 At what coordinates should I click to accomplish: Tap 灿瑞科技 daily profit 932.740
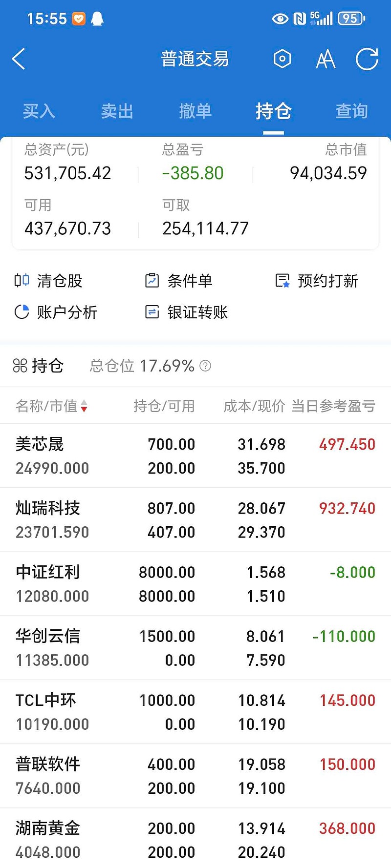348,508
